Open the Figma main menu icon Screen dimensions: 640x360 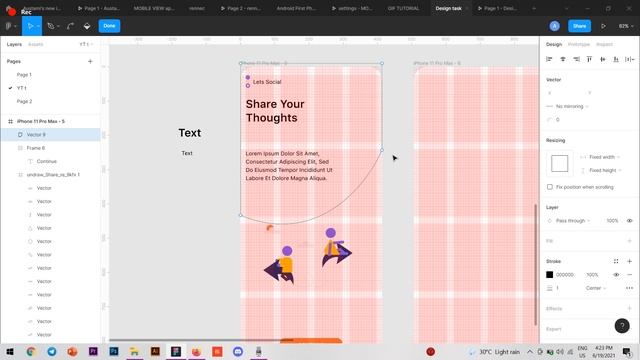point(9,26)
